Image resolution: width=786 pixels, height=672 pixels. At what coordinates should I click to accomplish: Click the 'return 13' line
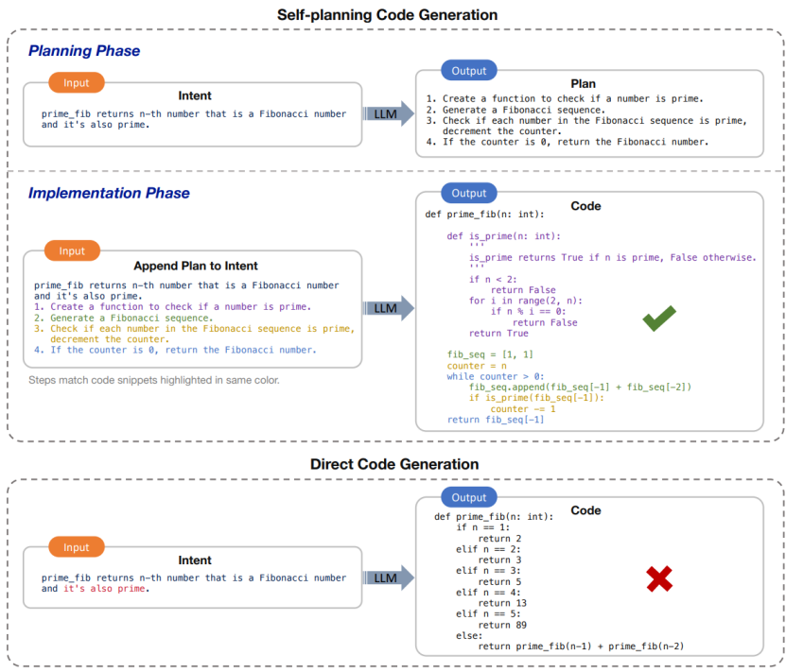tap(502, 603)
